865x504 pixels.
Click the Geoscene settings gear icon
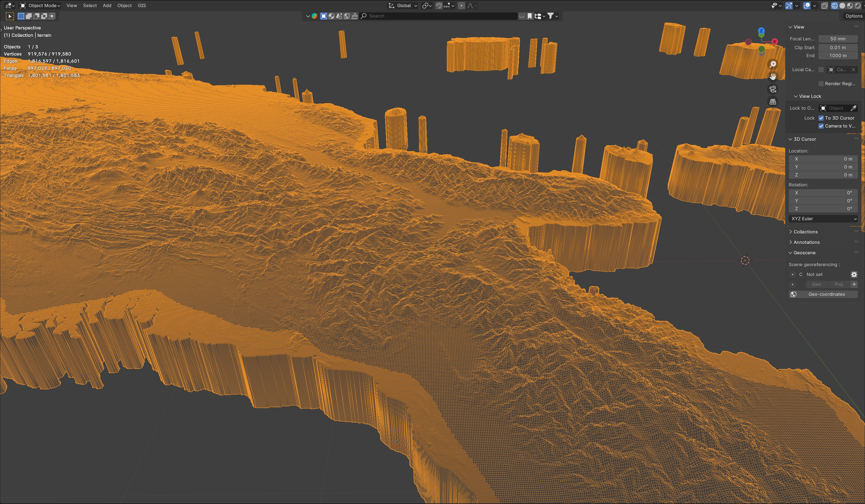click(854, 274)
